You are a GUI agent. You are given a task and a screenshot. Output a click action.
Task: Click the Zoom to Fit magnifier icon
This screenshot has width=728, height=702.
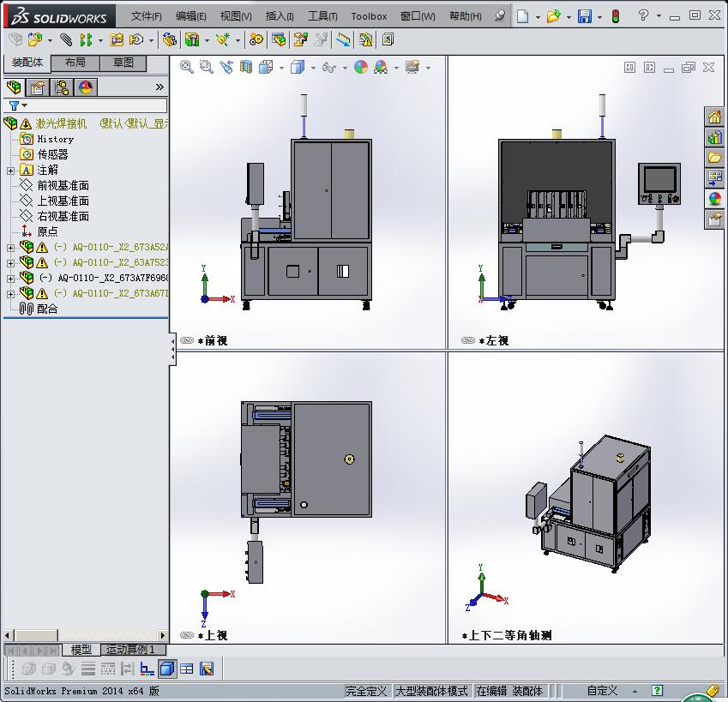(187, 67)
